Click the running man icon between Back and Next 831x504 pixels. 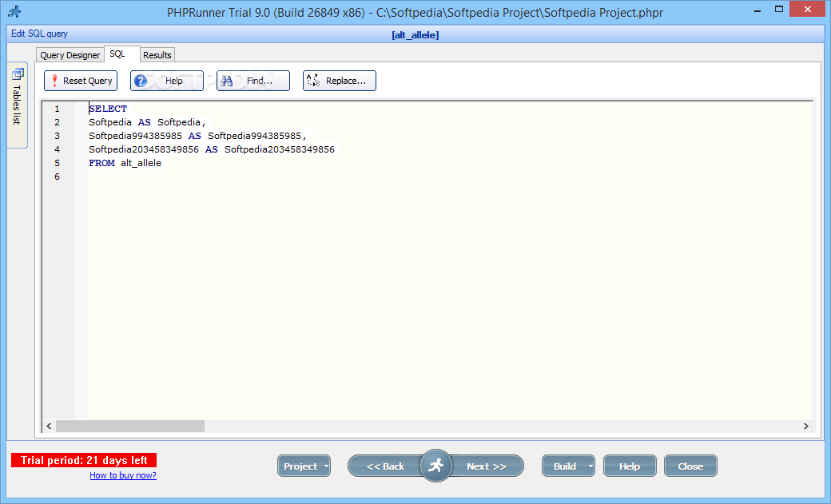click(435, 466)
